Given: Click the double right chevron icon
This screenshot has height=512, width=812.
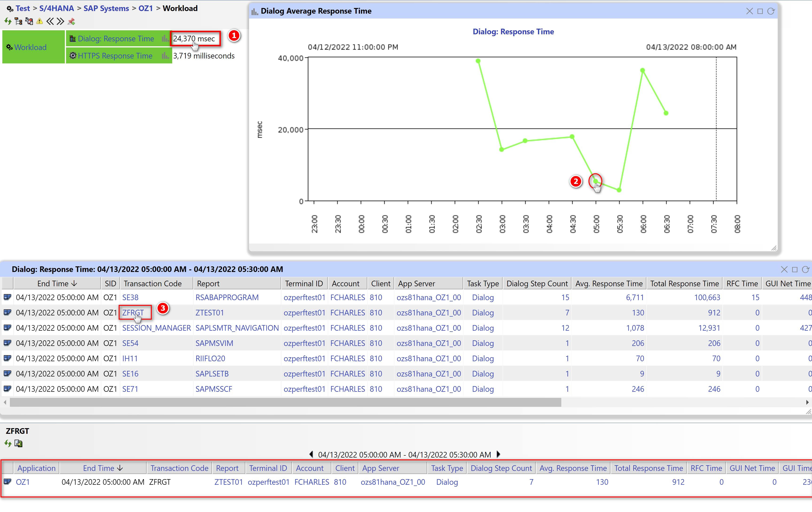Looking at the screenshot, I should [60, 22].
